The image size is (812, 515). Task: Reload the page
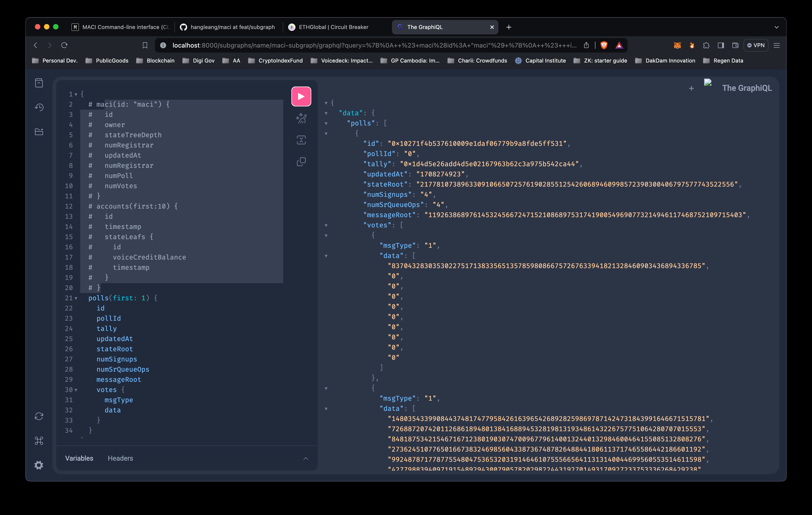click(64, 45)
